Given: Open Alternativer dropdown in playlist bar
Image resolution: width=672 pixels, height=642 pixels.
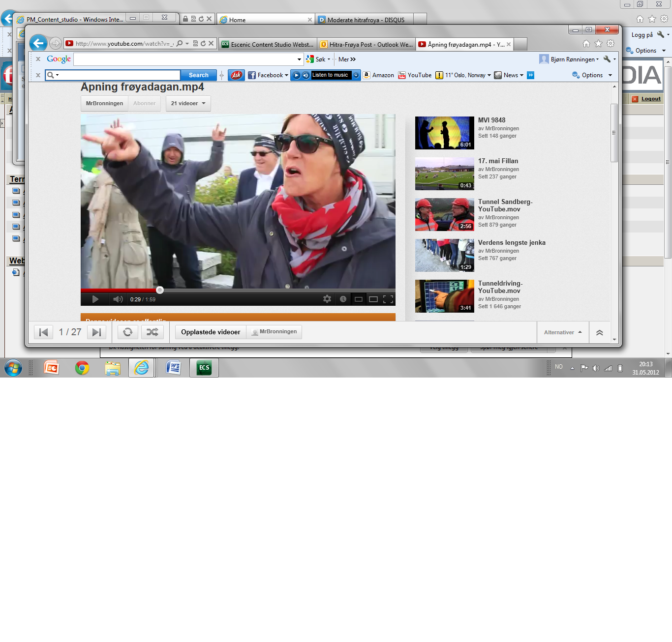Looking at the screenshot, I should tap(563, 333).
